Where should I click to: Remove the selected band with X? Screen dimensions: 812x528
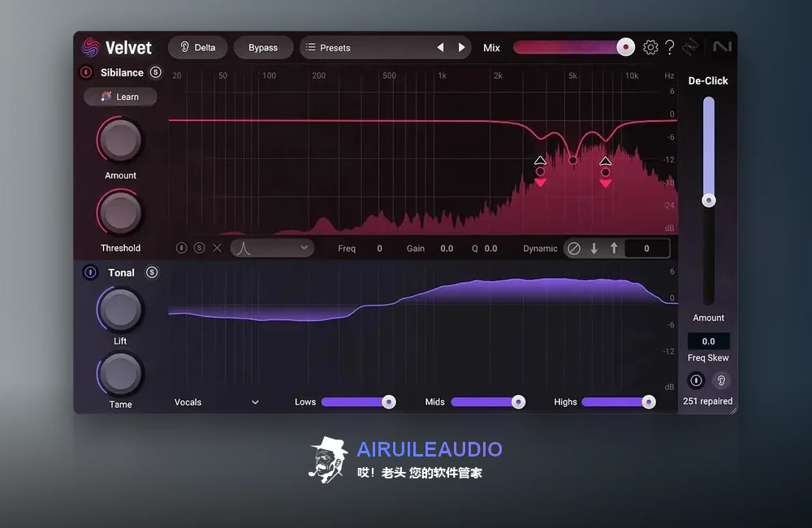pyautogui.click(x=217, y=249)
